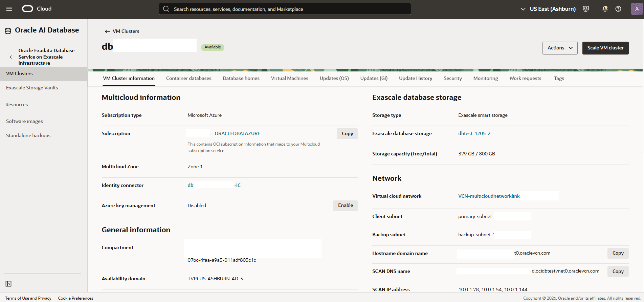Copy the Subscription value
Viewport: 644px width, 302px height.
click(347, 133)
